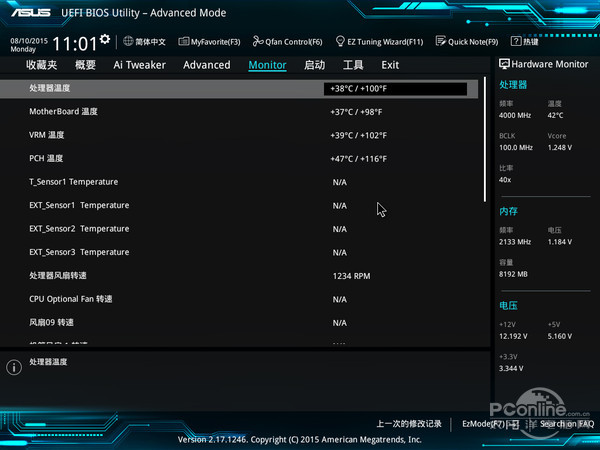600x450 pixels.
Task: Select the Monitor tab
Action: tap(267, 65)
